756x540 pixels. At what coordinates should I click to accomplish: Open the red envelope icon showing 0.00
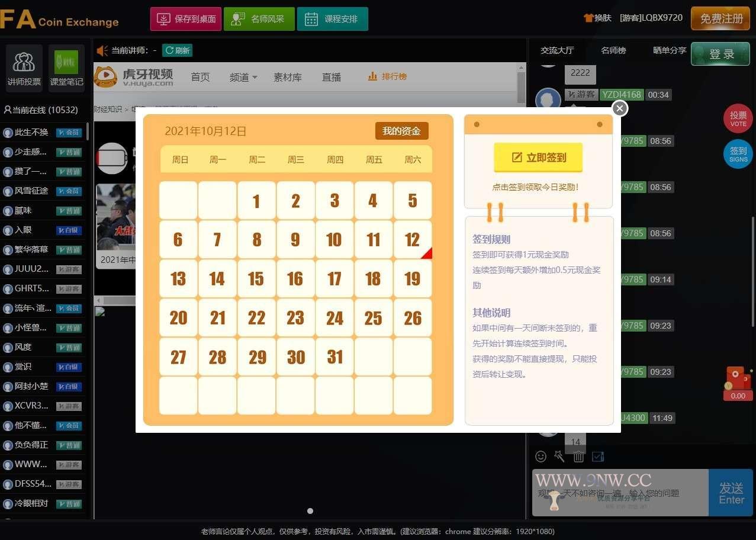pos(738,384)
